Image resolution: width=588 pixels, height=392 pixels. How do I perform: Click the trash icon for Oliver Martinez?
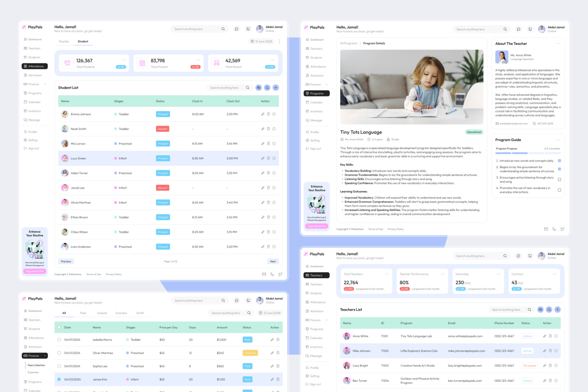[278, 353]
